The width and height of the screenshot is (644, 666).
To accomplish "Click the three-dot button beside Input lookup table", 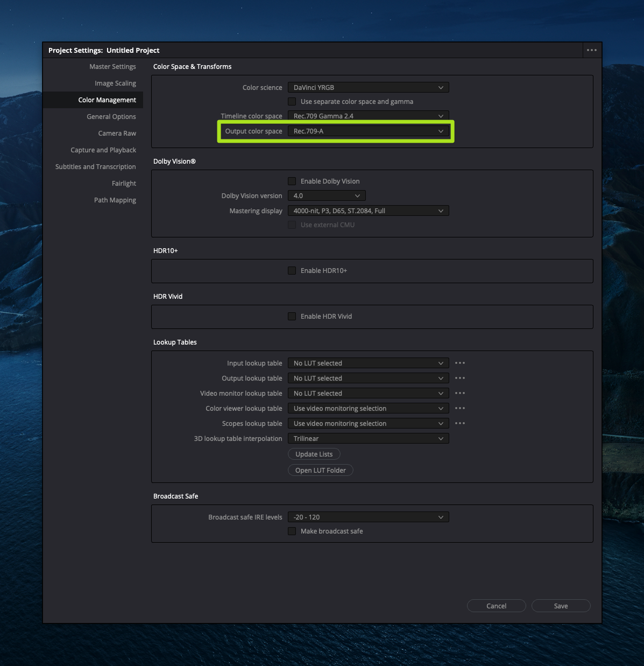I will [x=460, y=363].
